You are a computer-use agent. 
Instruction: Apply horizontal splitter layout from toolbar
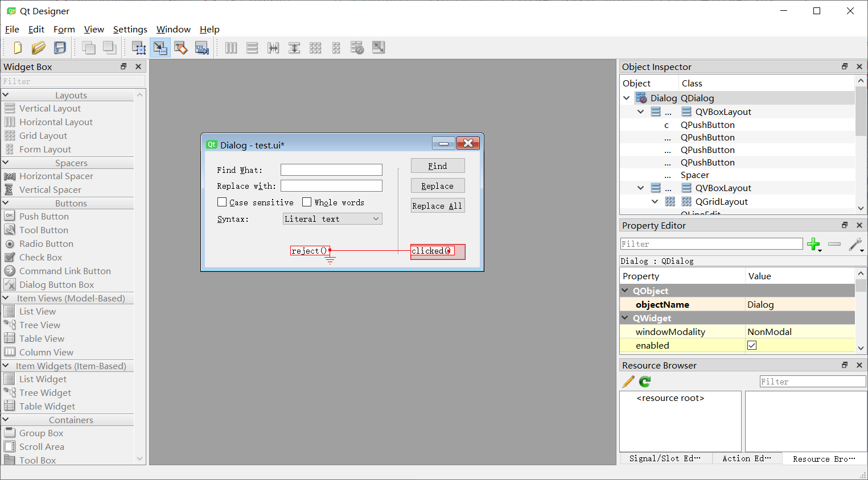(273, 48)
